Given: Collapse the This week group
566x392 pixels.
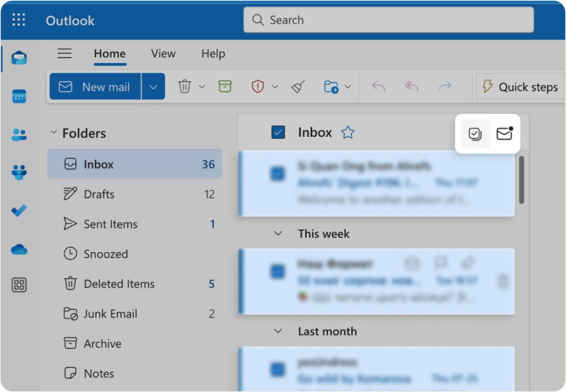Looking at the screenshot, I should (278, 233).
